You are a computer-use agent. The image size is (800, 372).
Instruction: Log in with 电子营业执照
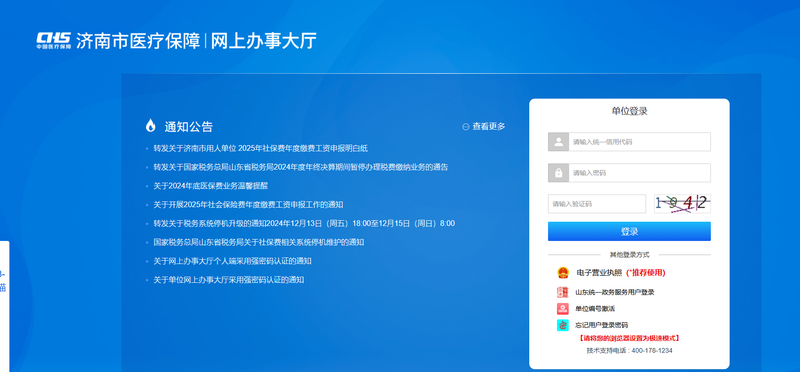[x=599, y=272]
